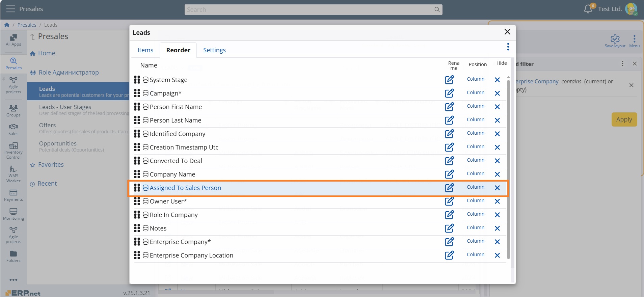Hide Enterprise Company* column
Viewport: 644px width, 297px height.
pyautogui.click(x=497, y=242)
